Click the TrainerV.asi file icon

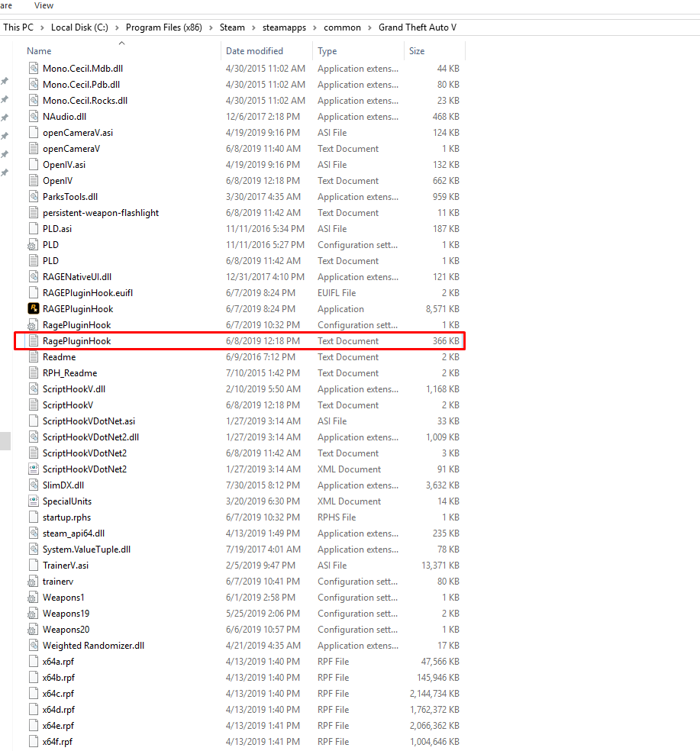(x=33, y=566)
